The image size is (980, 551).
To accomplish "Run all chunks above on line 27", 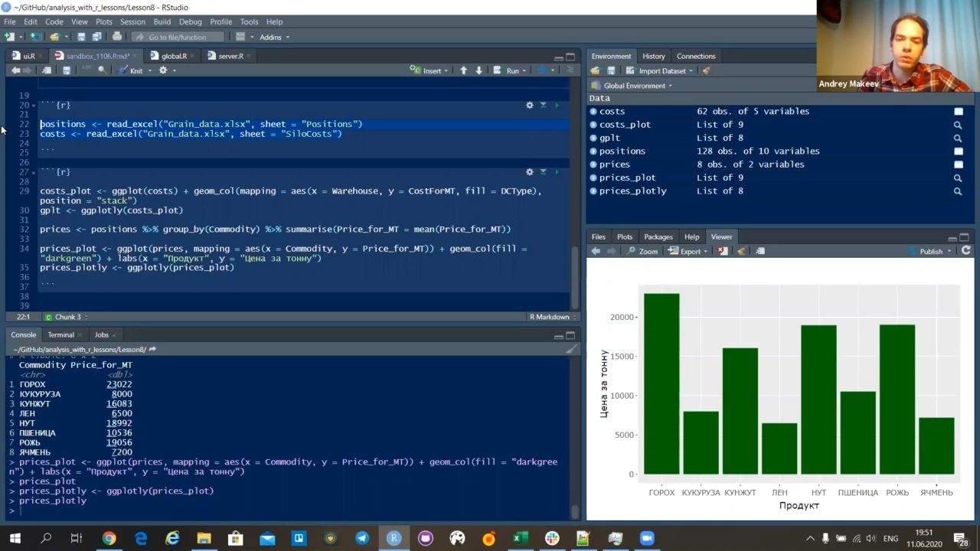I will [543, 171].
